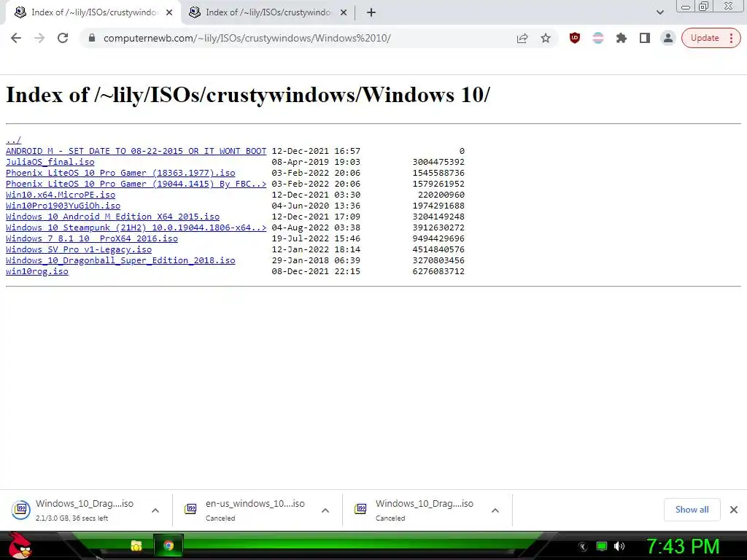
Task: Download Windows 7 8.1 10 ProX64 2016.iso
Action: [91, 238]
